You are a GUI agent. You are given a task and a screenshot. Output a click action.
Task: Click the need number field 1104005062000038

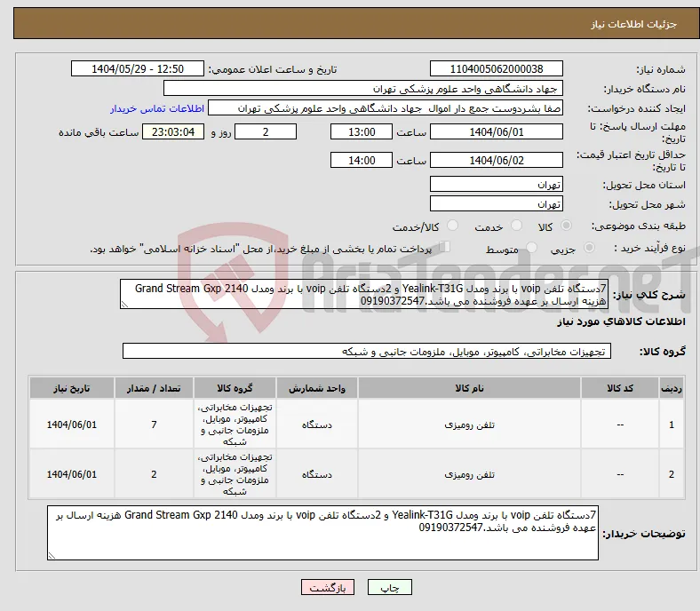[x=497, y=68]
